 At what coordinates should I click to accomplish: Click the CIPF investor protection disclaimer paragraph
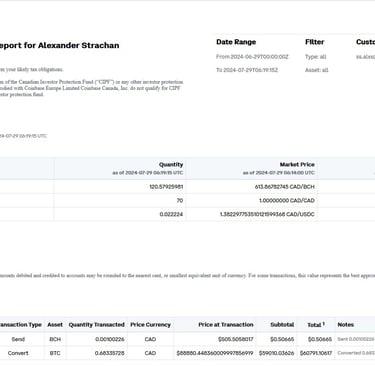92,88
